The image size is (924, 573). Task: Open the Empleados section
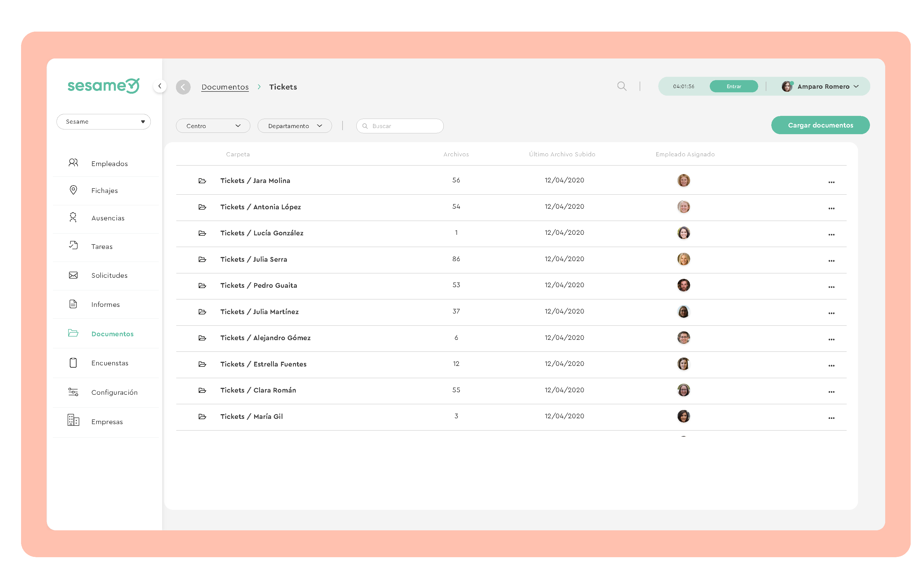coord(109,164)
